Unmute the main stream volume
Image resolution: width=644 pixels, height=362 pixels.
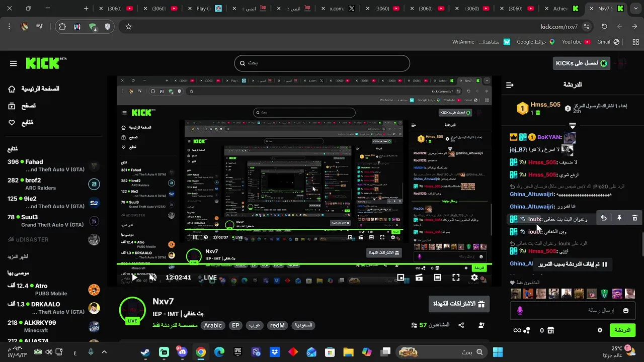coord(153,278)
